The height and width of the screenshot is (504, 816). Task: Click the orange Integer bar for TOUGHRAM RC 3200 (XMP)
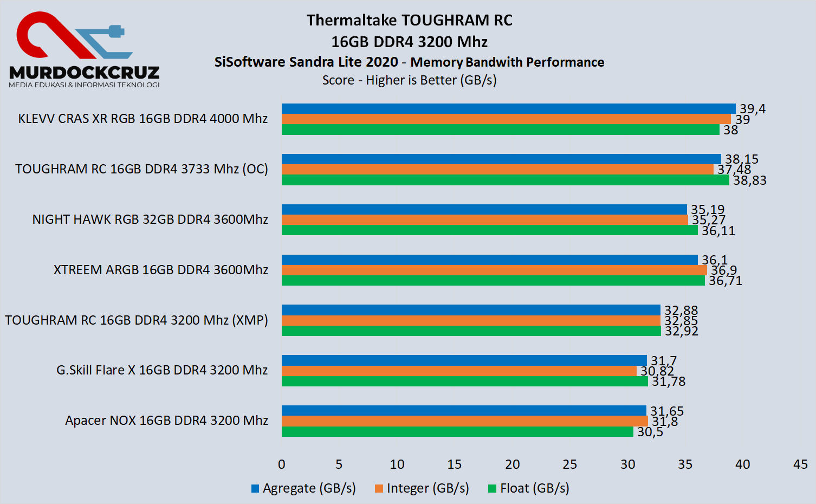[471, 321]
